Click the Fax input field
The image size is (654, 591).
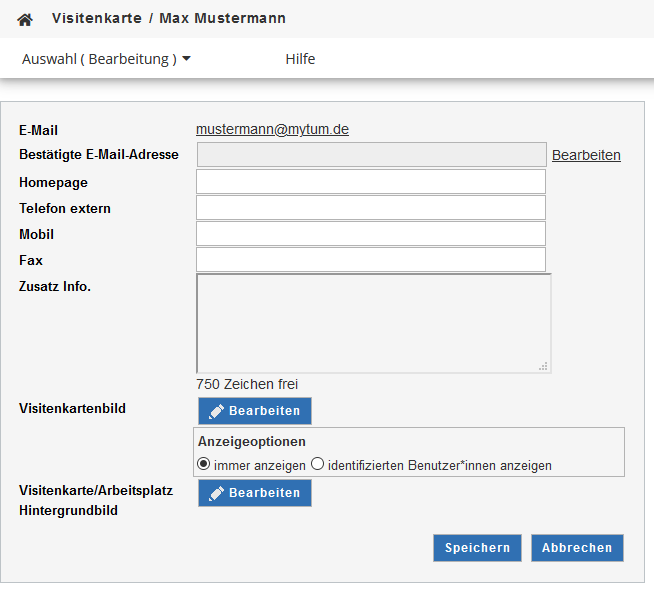pyautogui.click(x=371, y=259)
